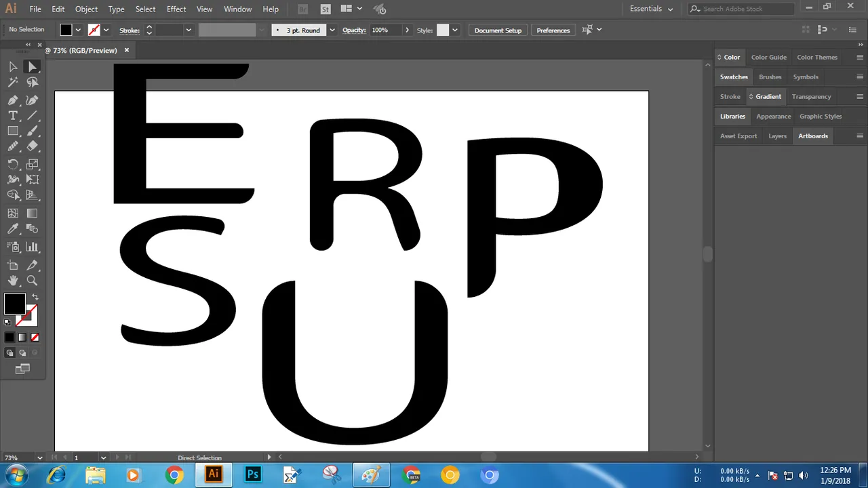Open the Window menu
The image size is (868, 488).
(x=237, y=9)
